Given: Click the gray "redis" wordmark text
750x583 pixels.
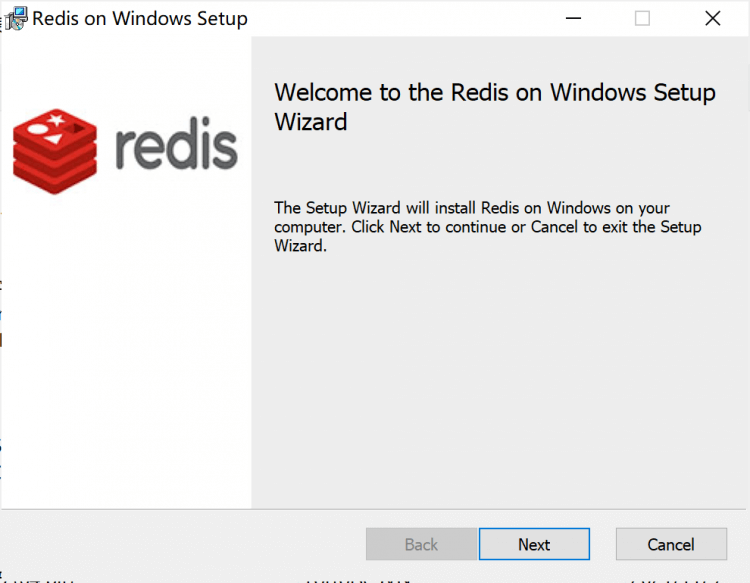Looking at the screenshot, I should (x=175, y=148).
